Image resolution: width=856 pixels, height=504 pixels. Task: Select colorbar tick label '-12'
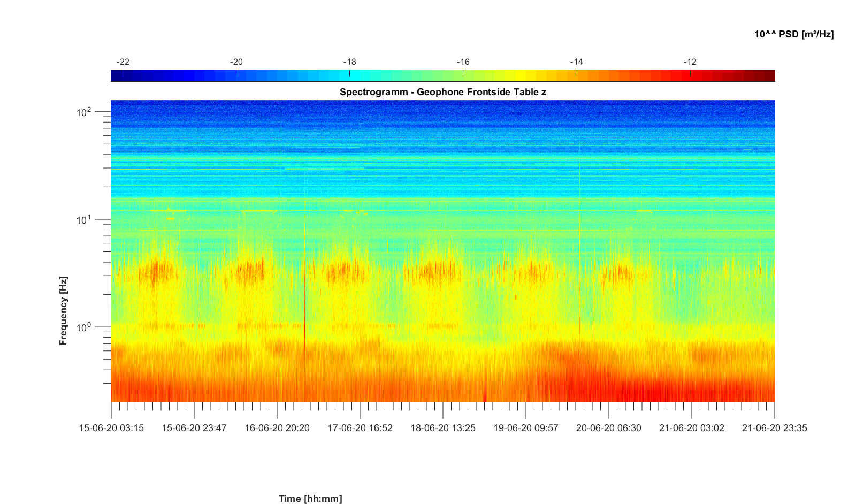[x=690, y=62]
